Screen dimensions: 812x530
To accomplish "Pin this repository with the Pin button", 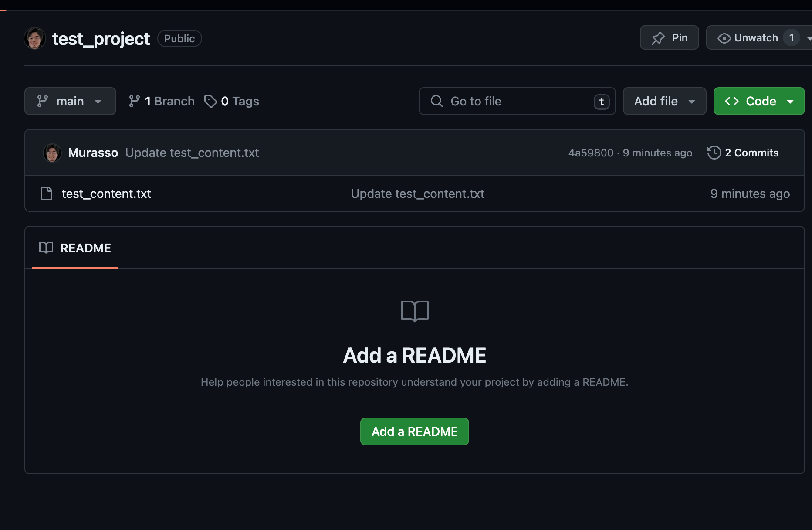I will [x=669, y=38].
